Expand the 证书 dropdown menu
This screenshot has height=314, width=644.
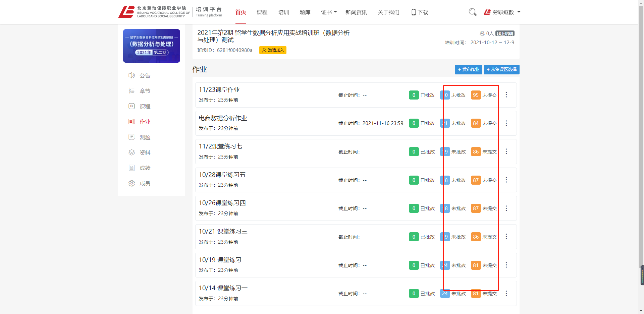click(329, 12)
